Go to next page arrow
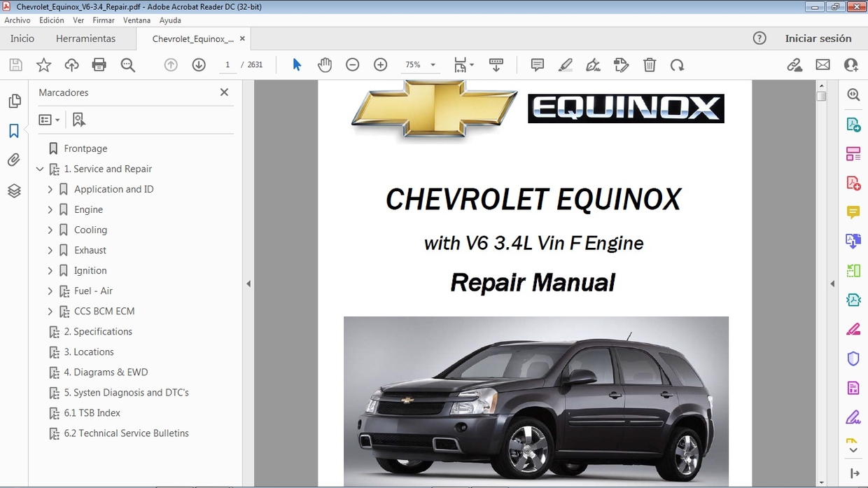Image resolution: width=868 pixels, height=488 pixels. [x=199, y=65]
